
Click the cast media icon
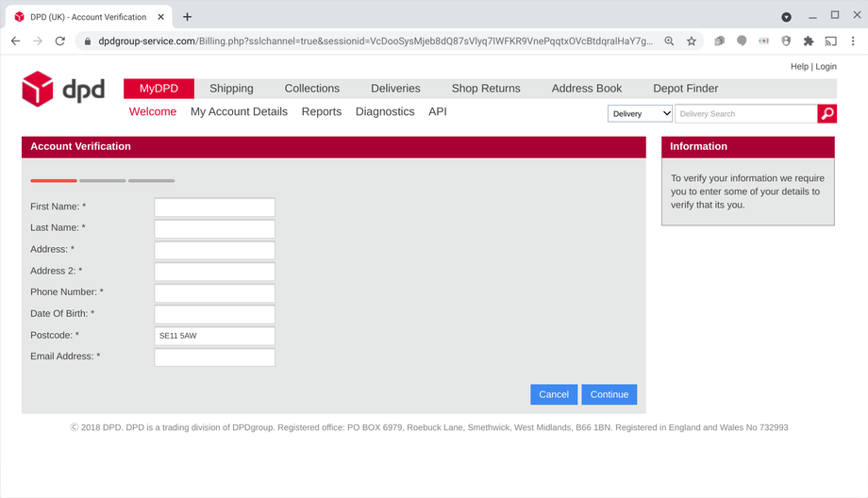click(x=831, y=41)
